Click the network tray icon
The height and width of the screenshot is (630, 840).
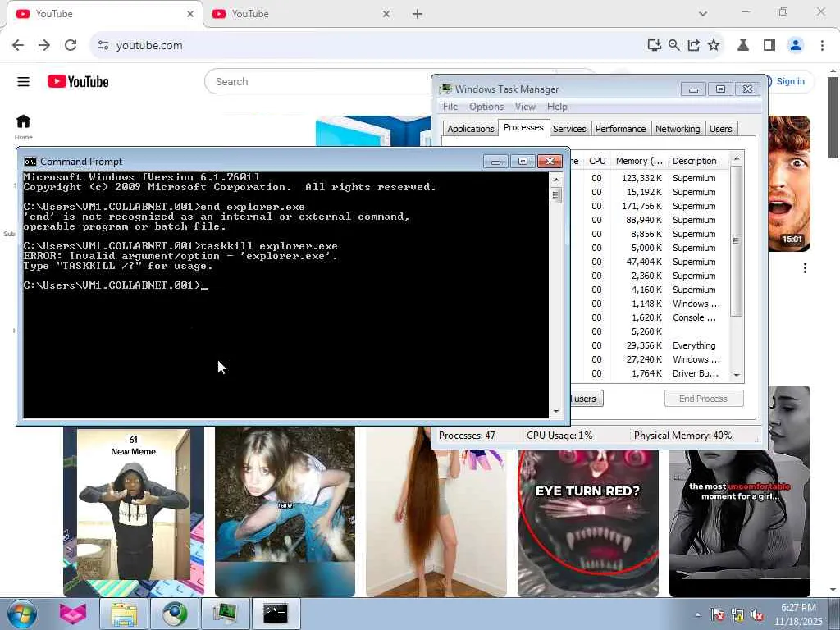(737, 615)
